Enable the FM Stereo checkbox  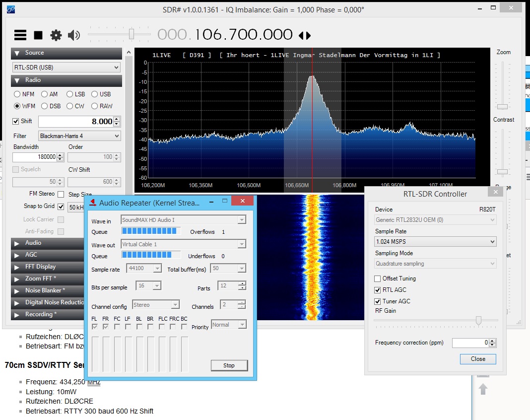[x=61, y=194]
